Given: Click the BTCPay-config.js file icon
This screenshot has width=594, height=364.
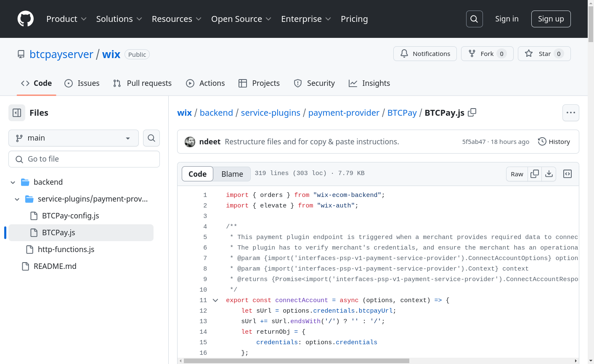Looking at the screenshot, I should point(34,216).
